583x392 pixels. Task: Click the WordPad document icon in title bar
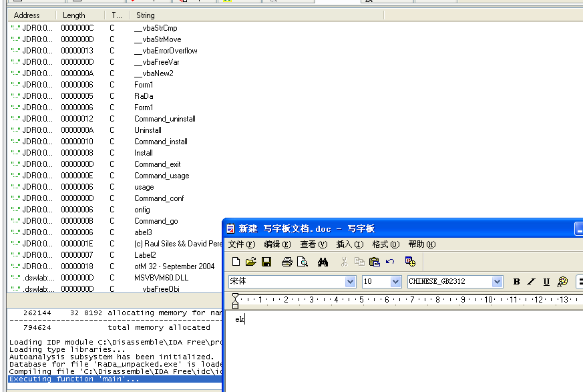coord(230,228)
